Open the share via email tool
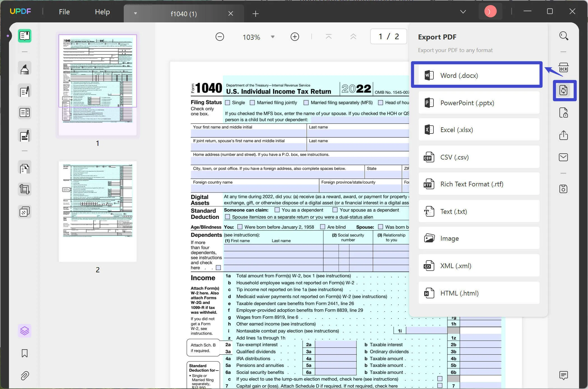This screenshot has height=389, width=588. pyautogui.click(x=564, y=157)
